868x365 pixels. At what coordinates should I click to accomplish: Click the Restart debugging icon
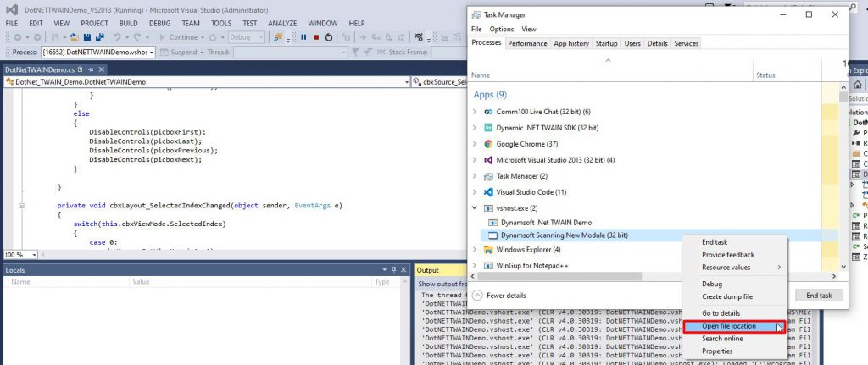(x=329, y=37)
